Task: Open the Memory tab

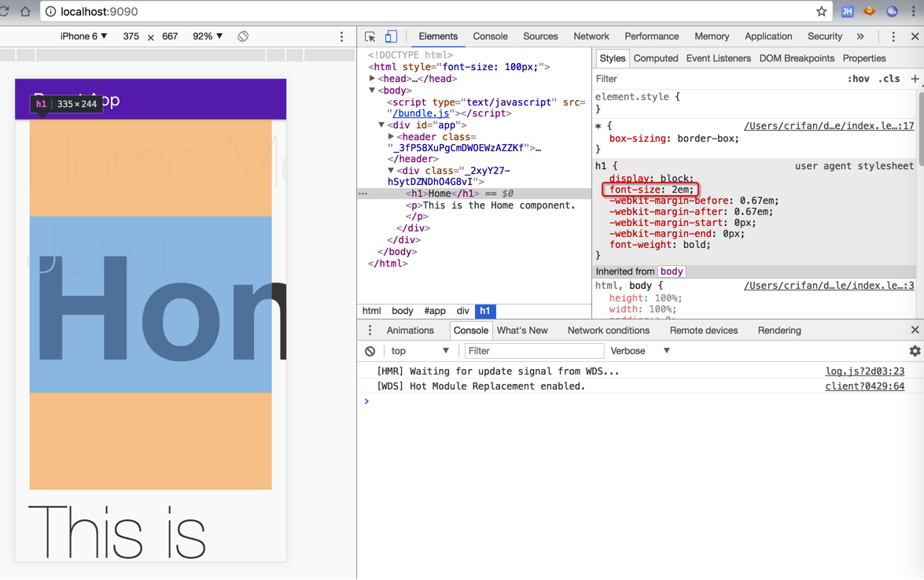Action: tap(712, 36)
